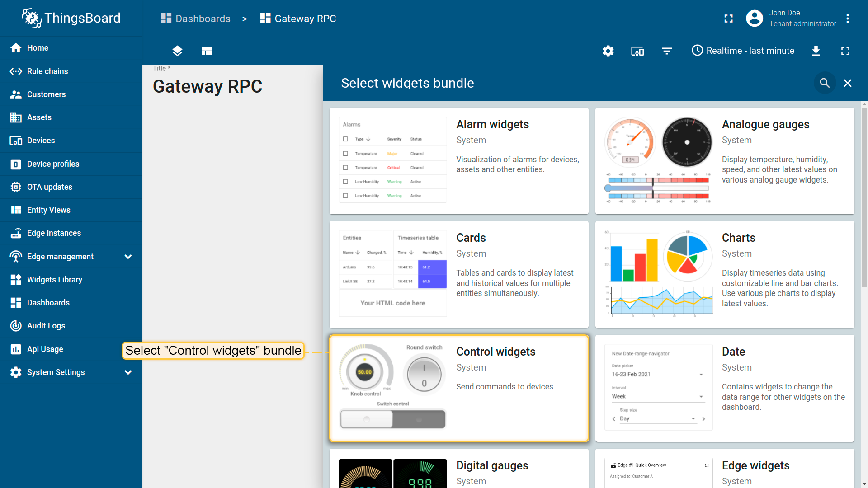The width and height of the screenshot is (868, 488).
Task: Open the filters icon in toolbar
Action: 667,51
